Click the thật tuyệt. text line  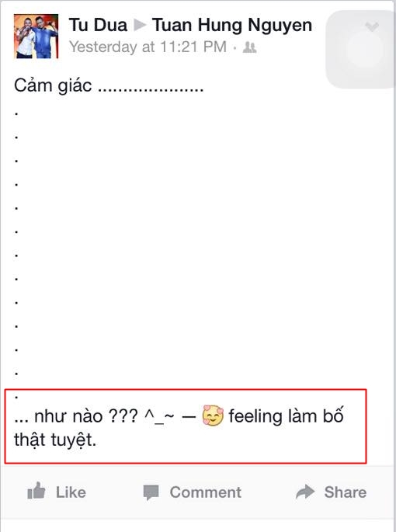tap(55, 440)
